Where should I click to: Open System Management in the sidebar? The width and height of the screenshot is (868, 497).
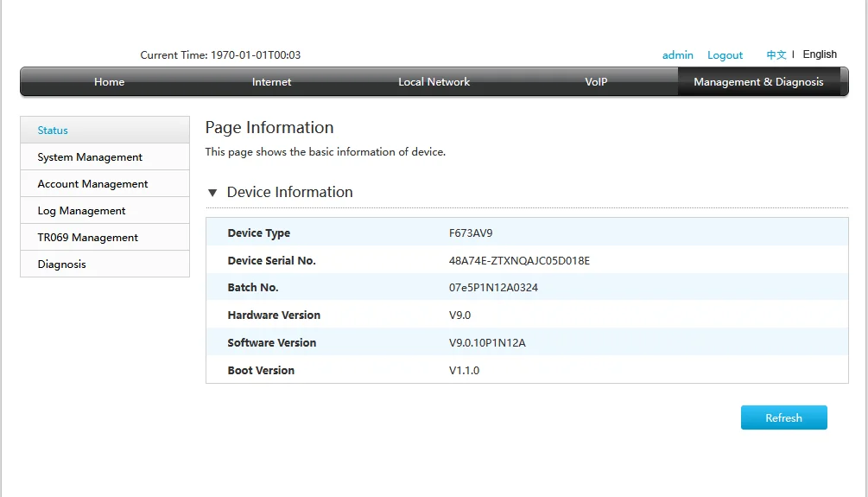(x=90, y=157)
